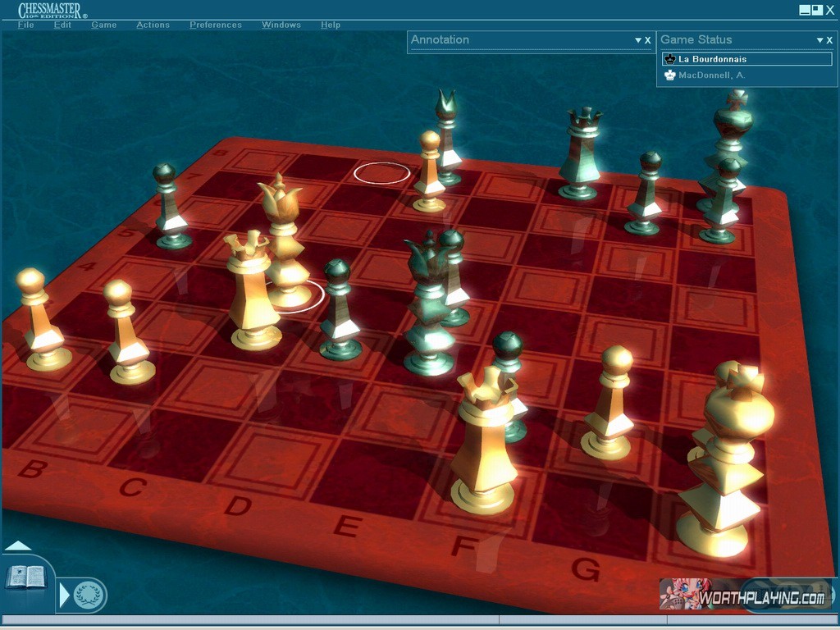Select La Bourdonnais player entry
840x630 pixels.
712,59
